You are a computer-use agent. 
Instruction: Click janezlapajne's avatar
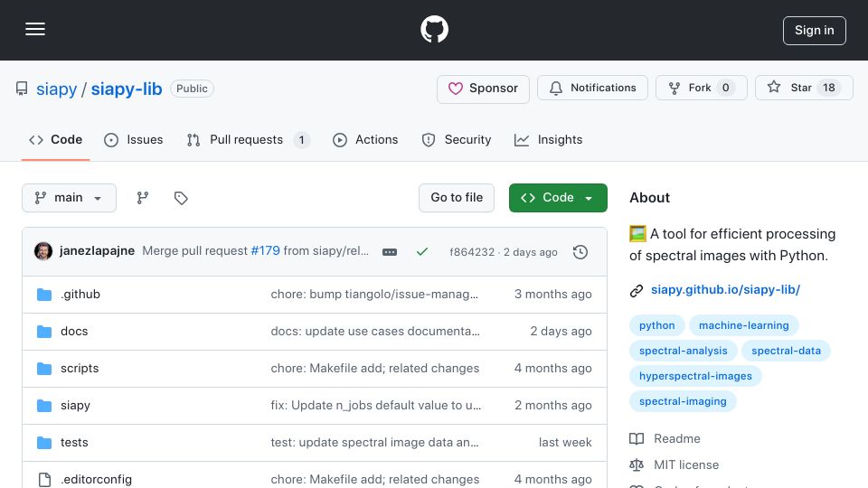[43, 251]
